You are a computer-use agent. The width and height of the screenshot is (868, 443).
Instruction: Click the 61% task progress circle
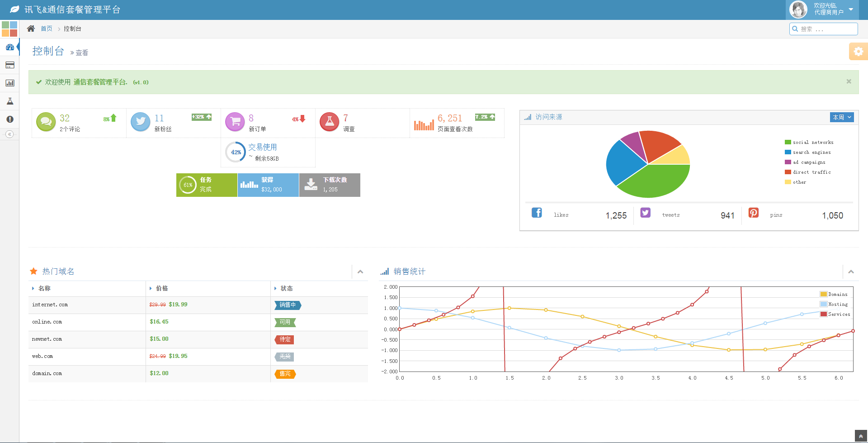tap(188, 185)
